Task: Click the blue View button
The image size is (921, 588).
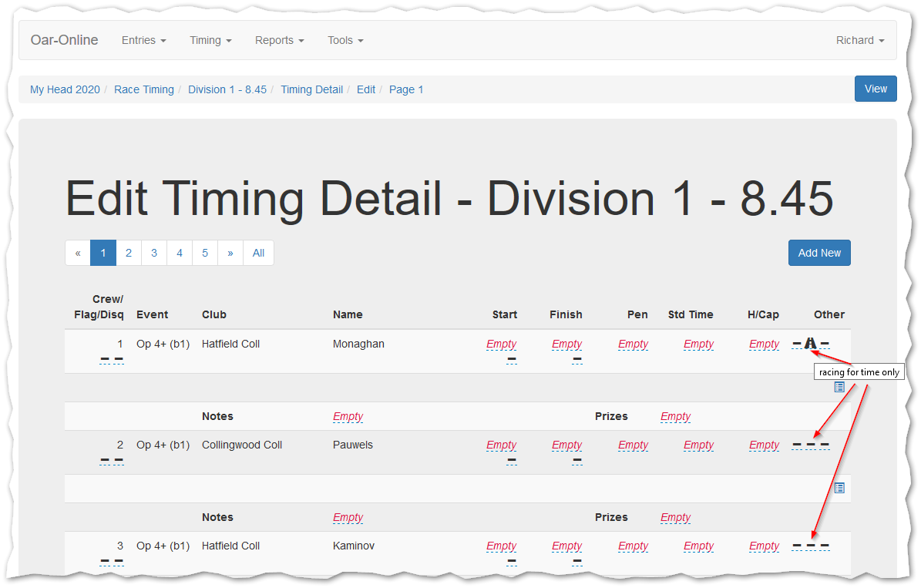Action: coord(876,89)
